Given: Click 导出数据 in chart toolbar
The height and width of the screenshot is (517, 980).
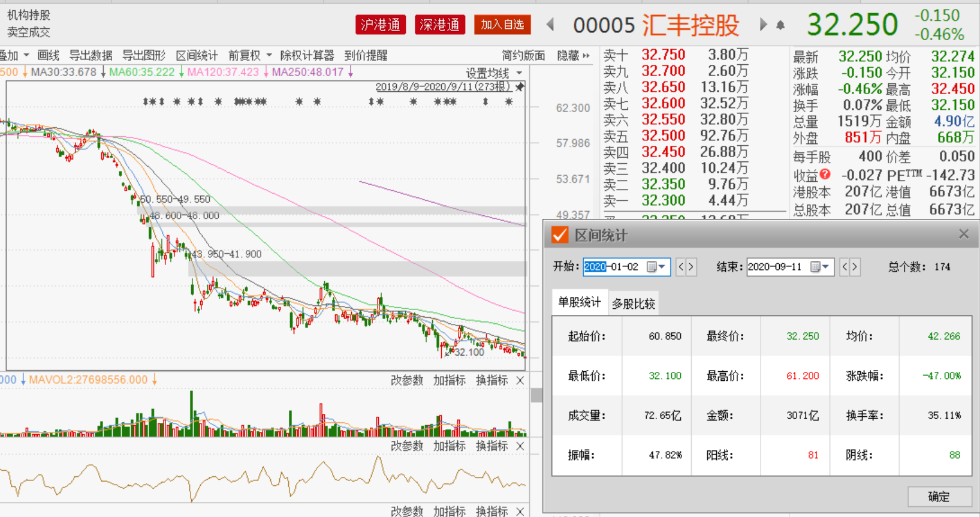Looking at the screenshot, I should coord(91,56).
